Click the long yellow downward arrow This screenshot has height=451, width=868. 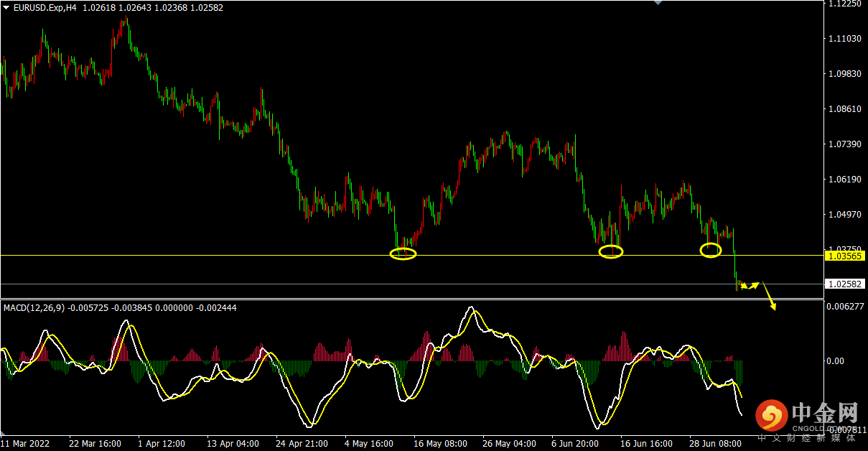[769, 297]
